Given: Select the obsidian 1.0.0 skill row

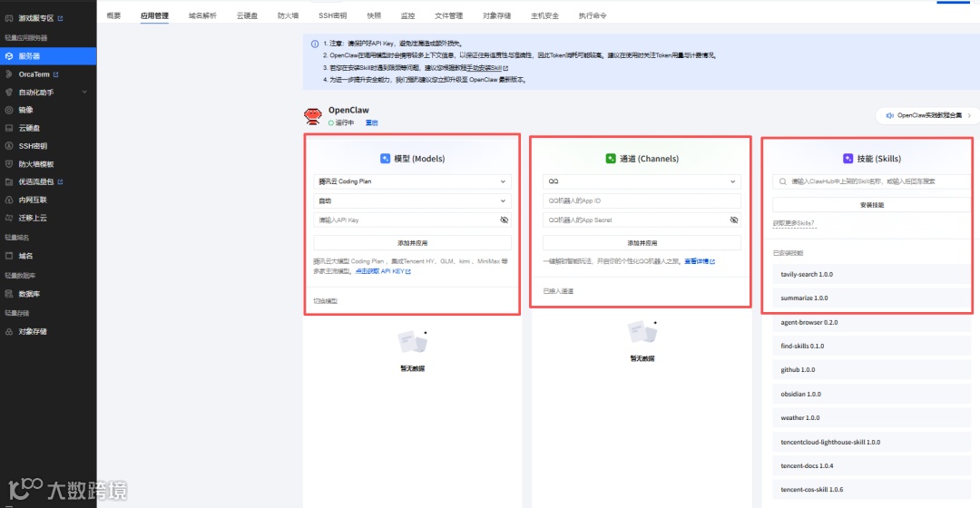Looking at the screenshot, I should [x=872, y=395].
